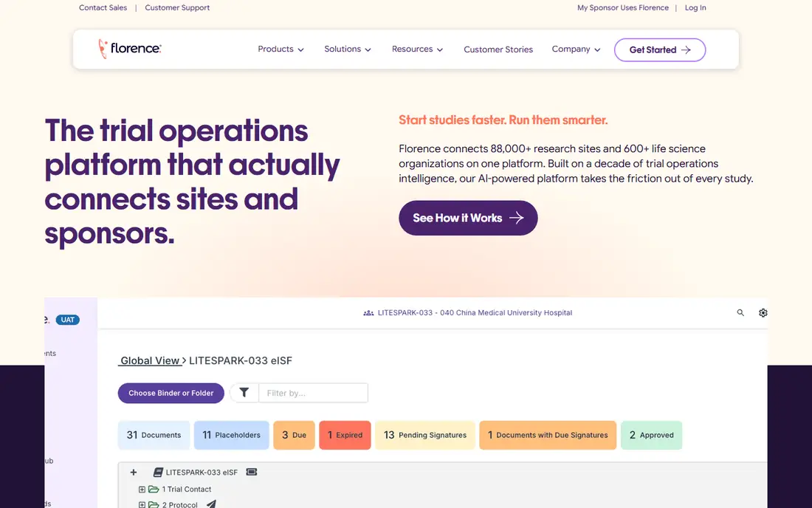Screen dimensions: 812x508
Task: Click See How it Works button
Action: [x=468, y=218]
